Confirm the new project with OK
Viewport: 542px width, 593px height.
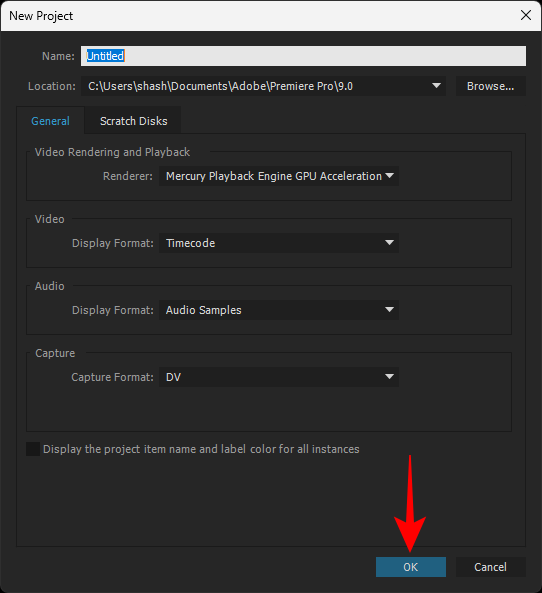tap(411, 567)
